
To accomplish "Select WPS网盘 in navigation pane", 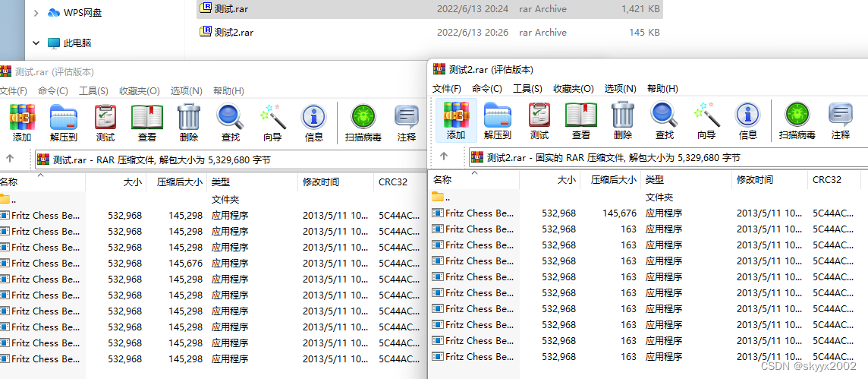I will (x=74, y=12).
